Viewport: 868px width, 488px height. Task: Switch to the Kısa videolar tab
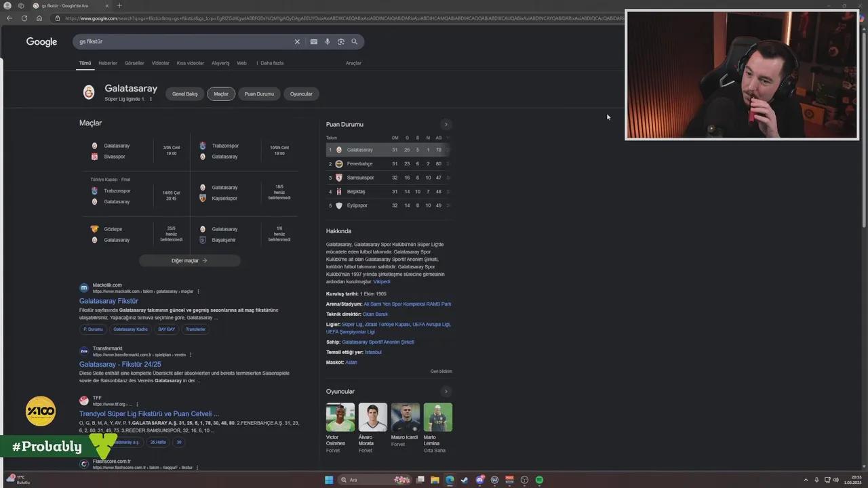click(191, 63)
